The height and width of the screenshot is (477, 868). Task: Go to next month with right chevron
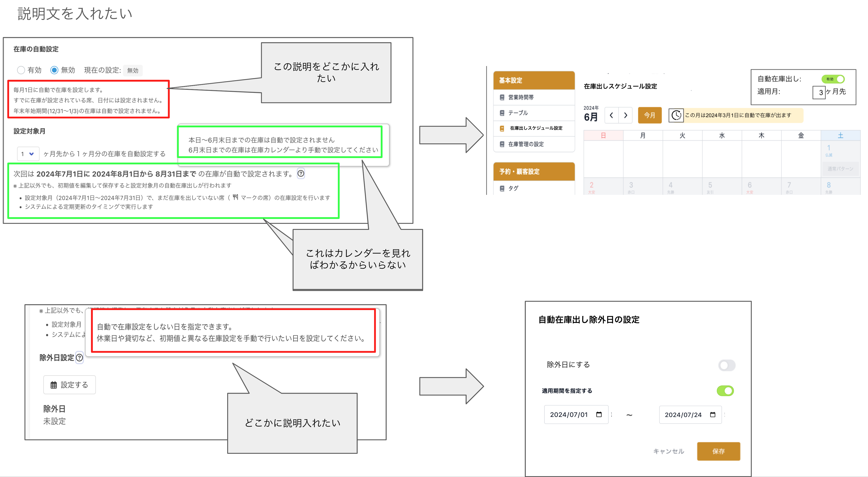626,115
